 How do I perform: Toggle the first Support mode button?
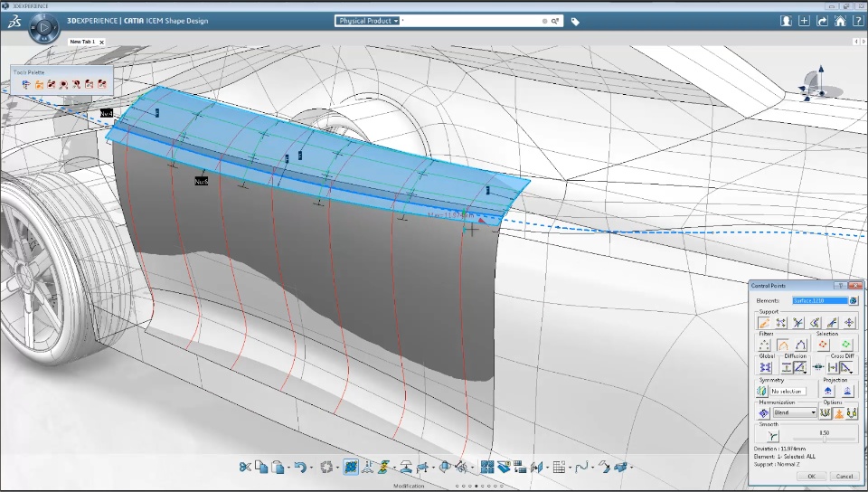tap(764, 322)
